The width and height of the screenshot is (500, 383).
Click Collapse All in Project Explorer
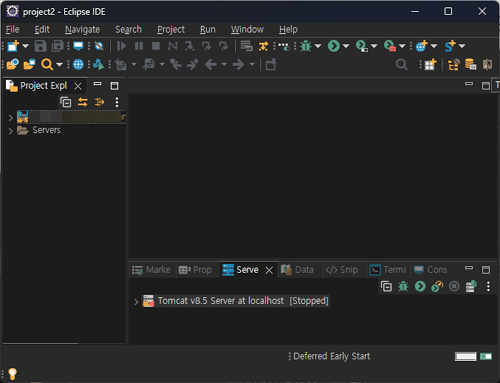(x=66, y=102)
